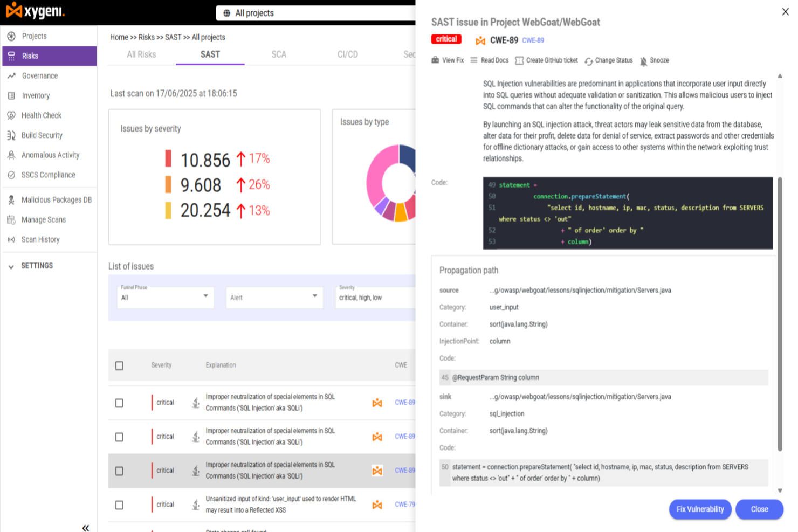Select the first critical SQL Injection issue checkbox

(x=119, y=403)
